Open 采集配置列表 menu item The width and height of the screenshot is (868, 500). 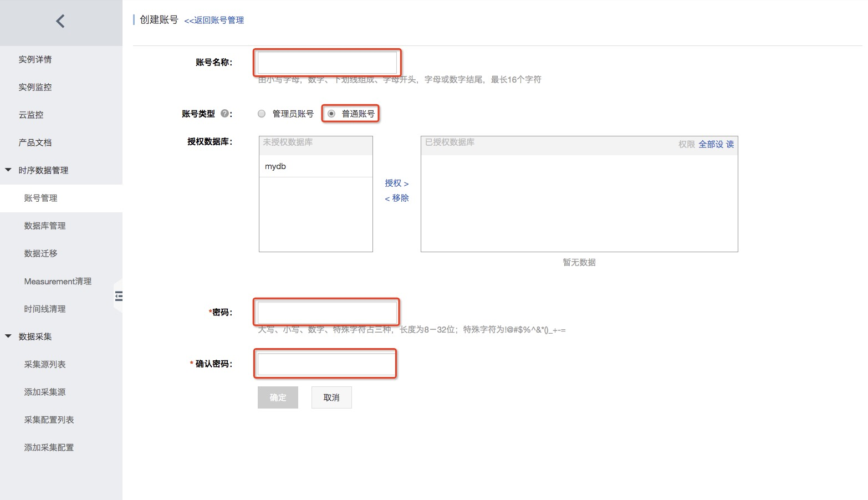[49, 420]
